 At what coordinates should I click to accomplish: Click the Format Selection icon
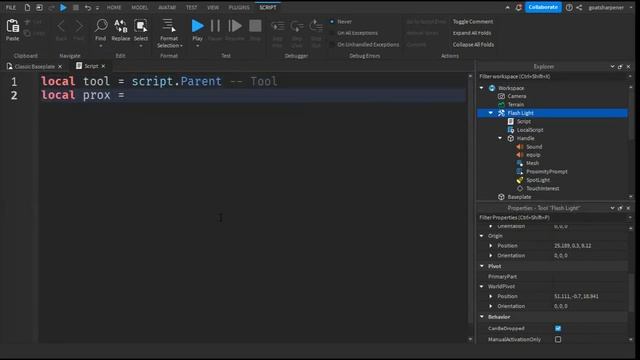tap(169, 26)
